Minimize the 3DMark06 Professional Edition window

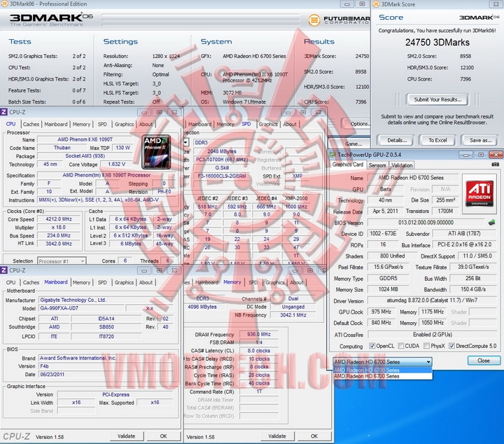coord(347,4)
